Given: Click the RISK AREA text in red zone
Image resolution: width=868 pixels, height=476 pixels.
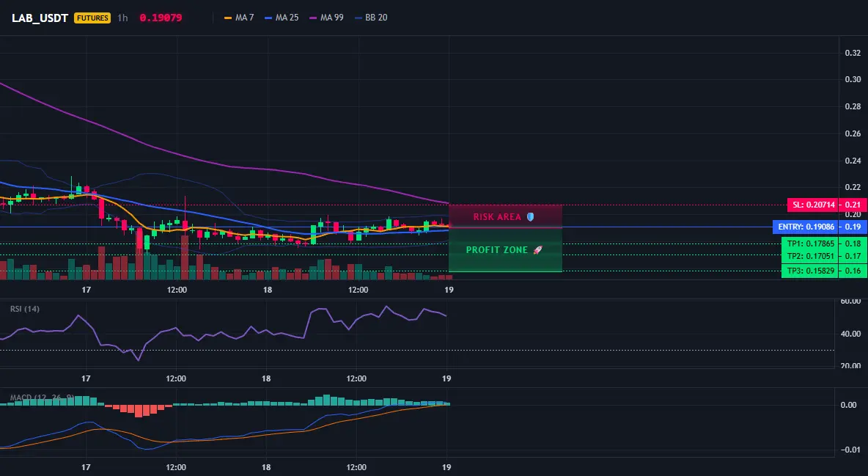Looking at the screenshot, I should click(x=497, y=216).
